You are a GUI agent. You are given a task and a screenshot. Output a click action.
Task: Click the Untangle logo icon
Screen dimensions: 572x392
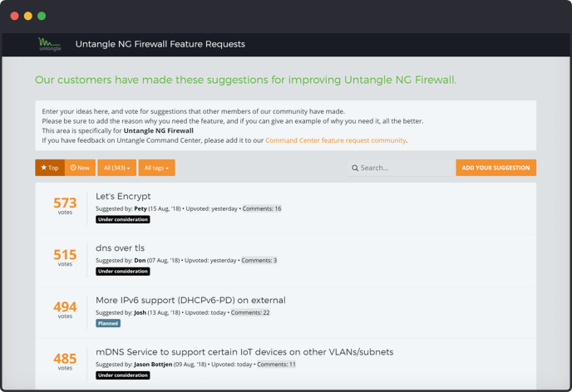coord(49,44)
